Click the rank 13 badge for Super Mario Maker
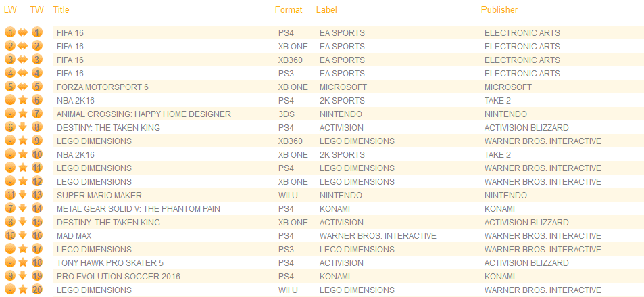Viewport: 644px width, 297px height. (37, 195)
